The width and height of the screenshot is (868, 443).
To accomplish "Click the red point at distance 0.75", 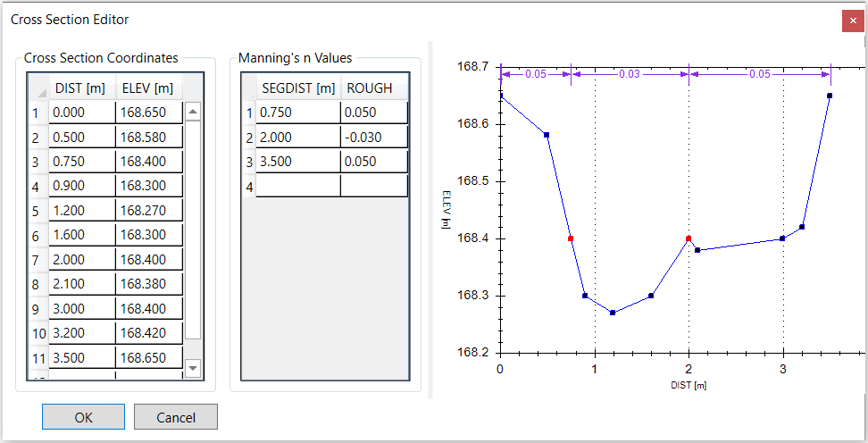I will click(x=571, y=238).
